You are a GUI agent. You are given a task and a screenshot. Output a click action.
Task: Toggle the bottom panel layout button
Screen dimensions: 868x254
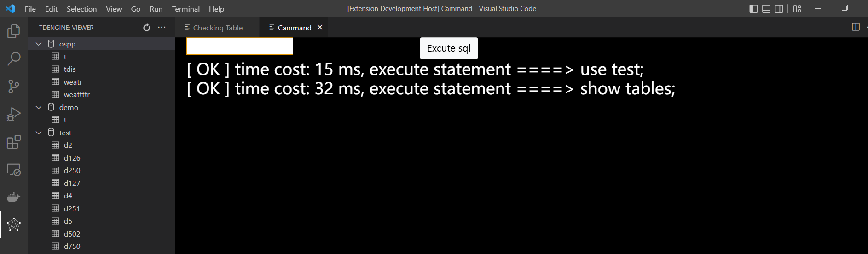[766, 9]
